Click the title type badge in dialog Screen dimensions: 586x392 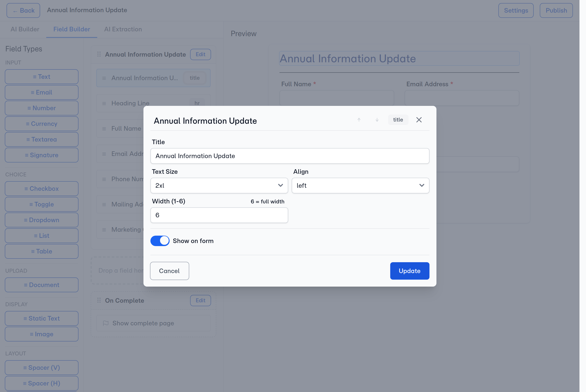coord(398,120)
